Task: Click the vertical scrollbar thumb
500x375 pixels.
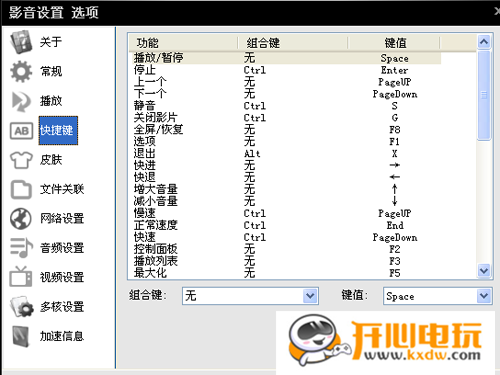Action: (484, 95)
